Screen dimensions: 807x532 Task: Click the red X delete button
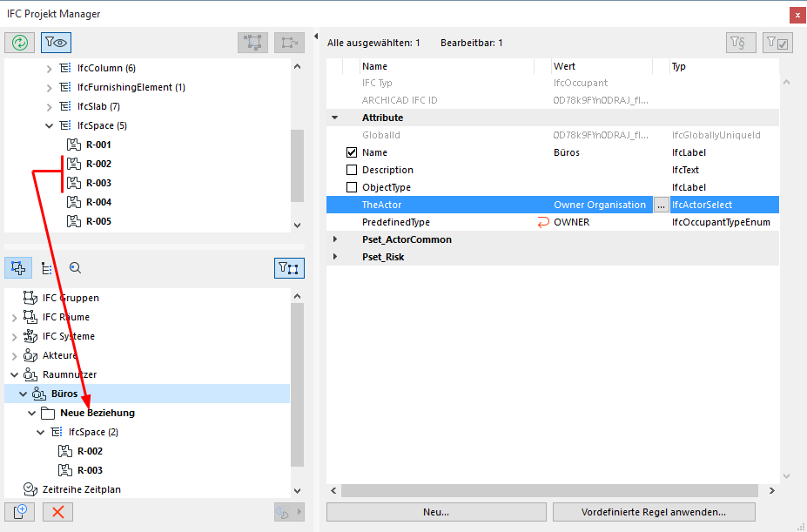pos(57,512)
